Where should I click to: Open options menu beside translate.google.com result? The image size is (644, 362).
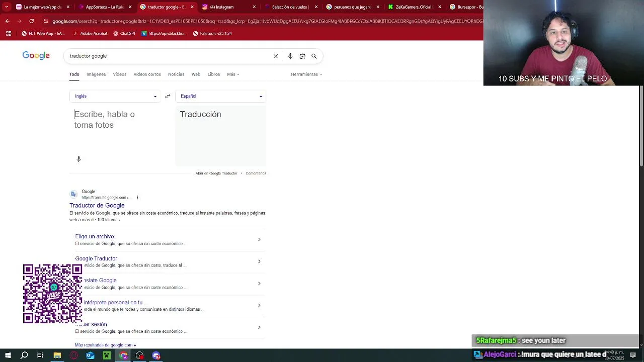point(137,198)
